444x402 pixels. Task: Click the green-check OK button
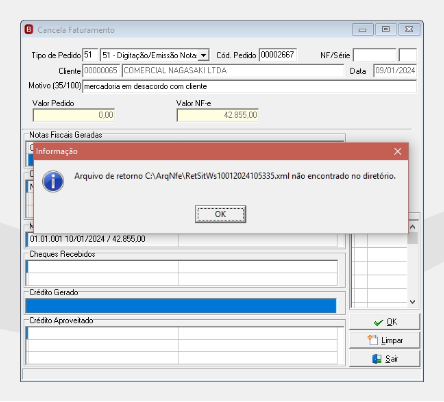[384, 322]
